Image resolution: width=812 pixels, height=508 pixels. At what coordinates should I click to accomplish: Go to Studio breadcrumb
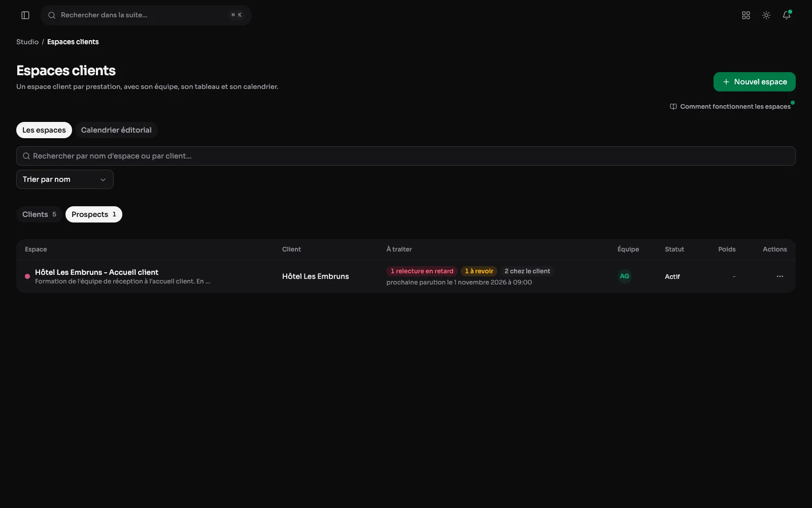coord(27,42)
